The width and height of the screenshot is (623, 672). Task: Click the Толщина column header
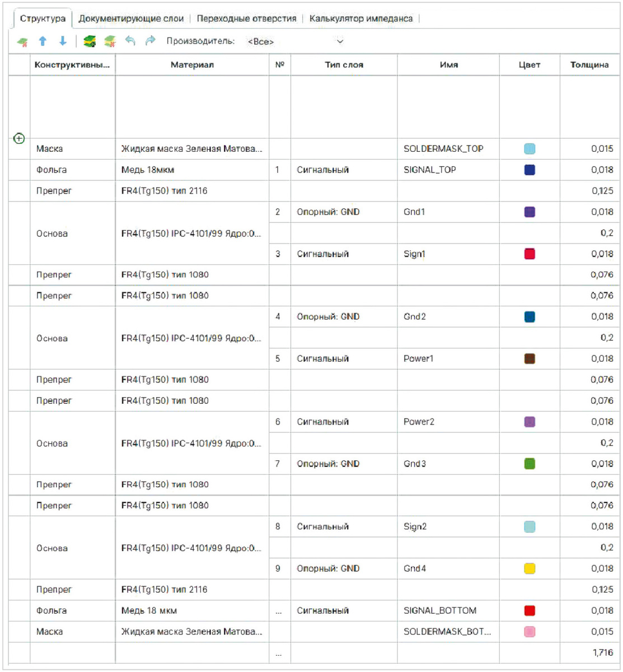(x=589, y=65)
